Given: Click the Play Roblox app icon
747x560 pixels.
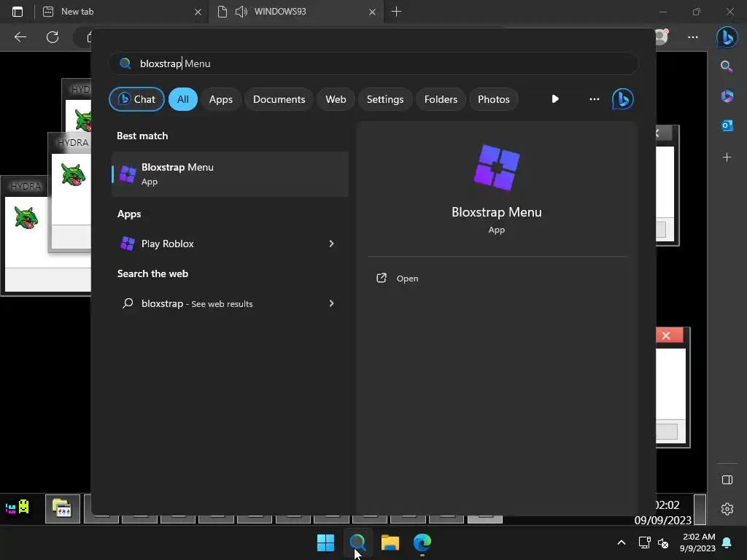Looking at the screenshot, I should (x=128, y=244).
